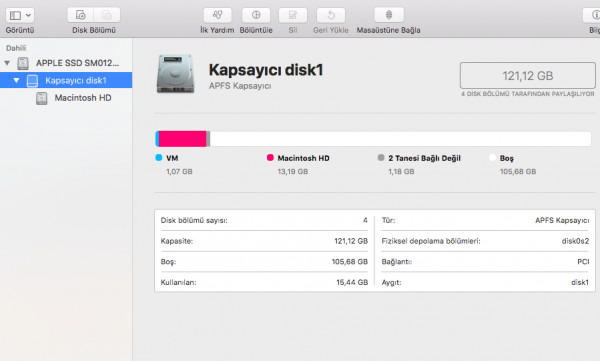Click the remove volume minus icon
Screen dimensions: 600x361
(107, 15)
